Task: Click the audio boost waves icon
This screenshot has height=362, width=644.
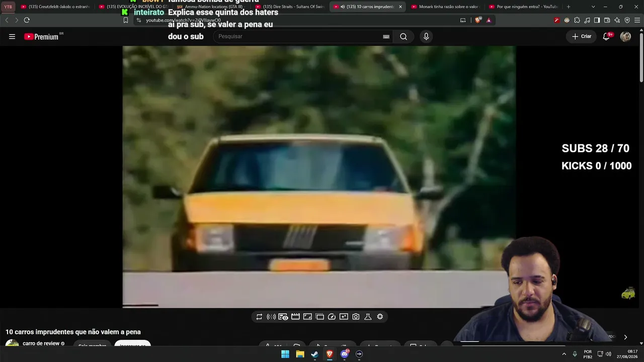Action: pyautogui.click(x=271, y=317)
